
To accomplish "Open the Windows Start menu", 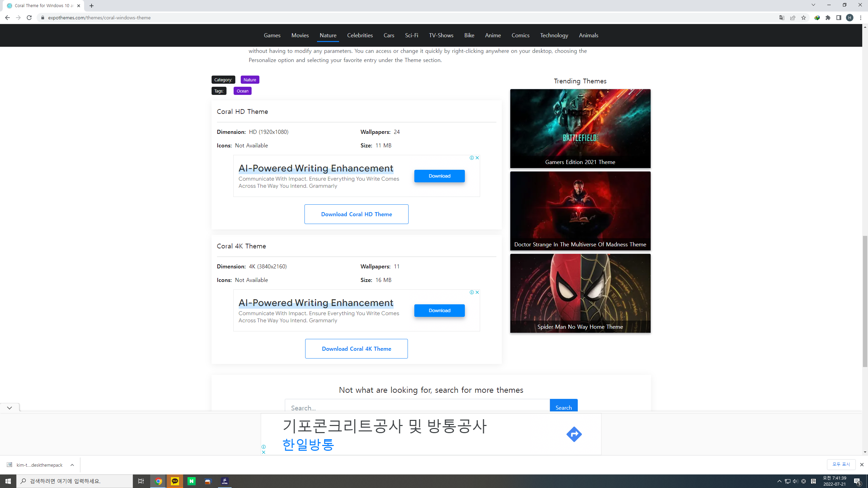I will coord(8,481).
